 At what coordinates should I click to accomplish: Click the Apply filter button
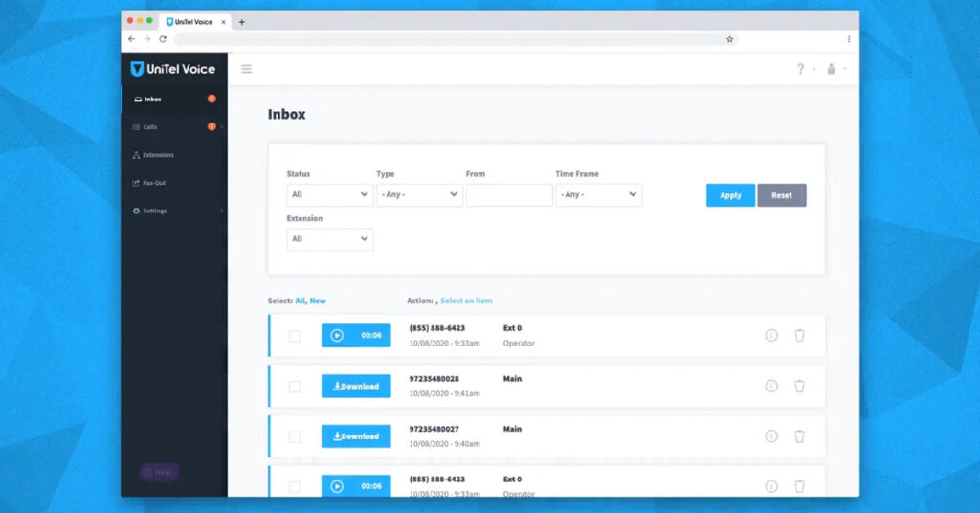[x=730, y=195]
